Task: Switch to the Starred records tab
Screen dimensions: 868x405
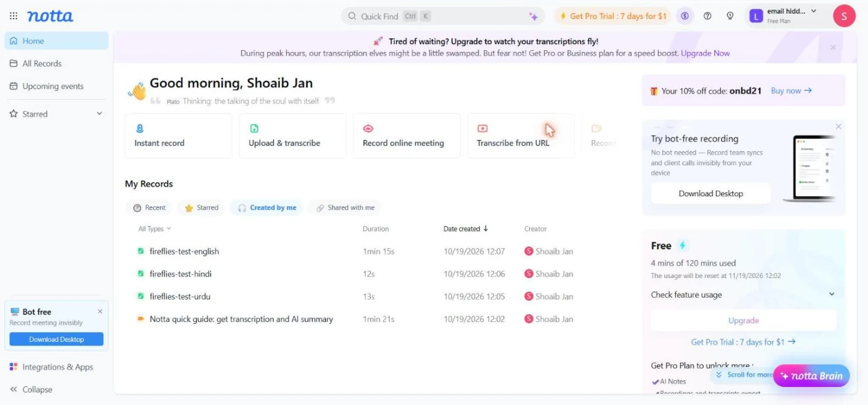Action: coord(201,208)
